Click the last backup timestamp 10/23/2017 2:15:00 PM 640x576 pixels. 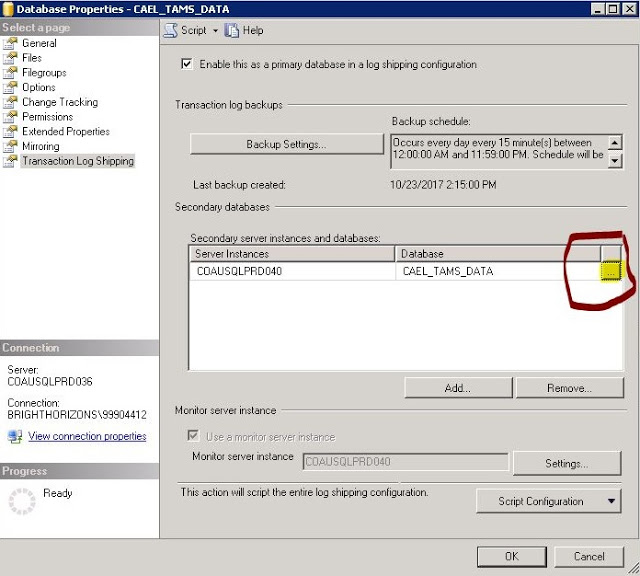(443, 185)
